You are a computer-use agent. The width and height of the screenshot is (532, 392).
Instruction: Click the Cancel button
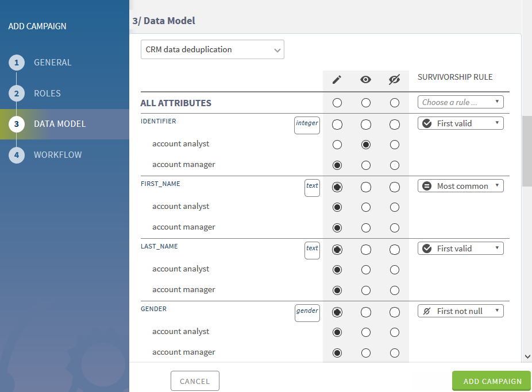pos(195,381)
